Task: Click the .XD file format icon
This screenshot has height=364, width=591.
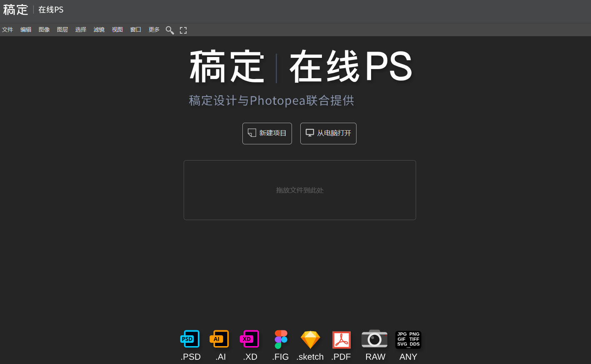Action: (x=249, y=339)
